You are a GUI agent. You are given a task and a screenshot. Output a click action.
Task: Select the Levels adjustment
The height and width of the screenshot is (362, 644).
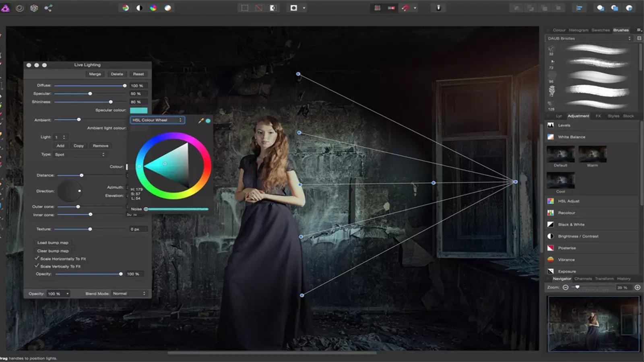click(x=564, y=125)
